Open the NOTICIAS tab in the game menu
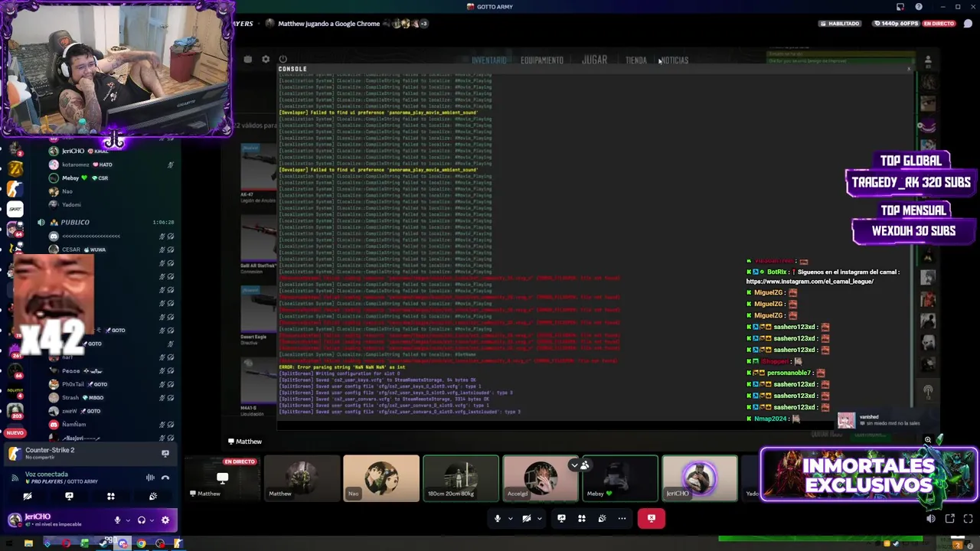Viewport: 980px width, 551px height. pyautogui.click(x=675, y=60)
